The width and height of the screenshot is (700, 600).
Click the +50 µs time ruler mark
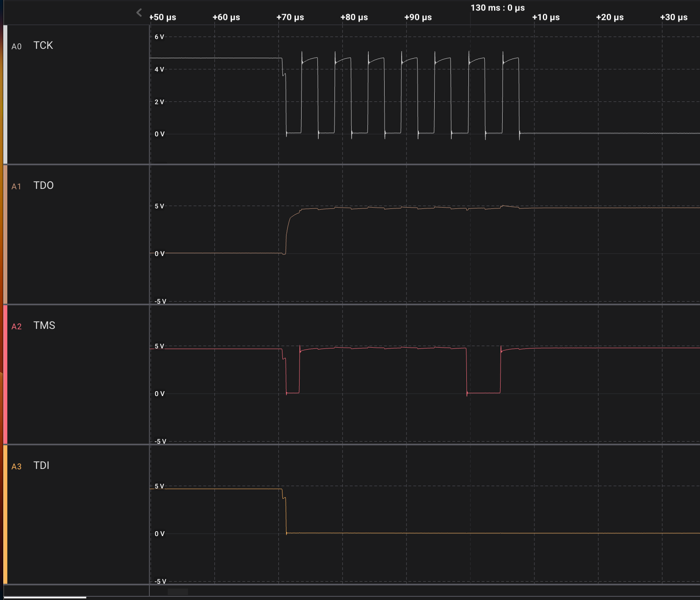(163, 17)
